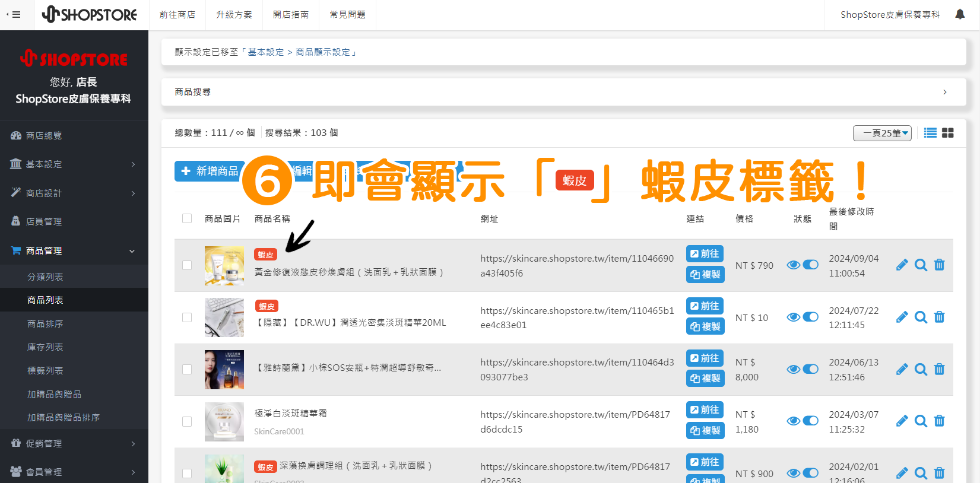Open 開店指南 in top navigation

(291, 15)
